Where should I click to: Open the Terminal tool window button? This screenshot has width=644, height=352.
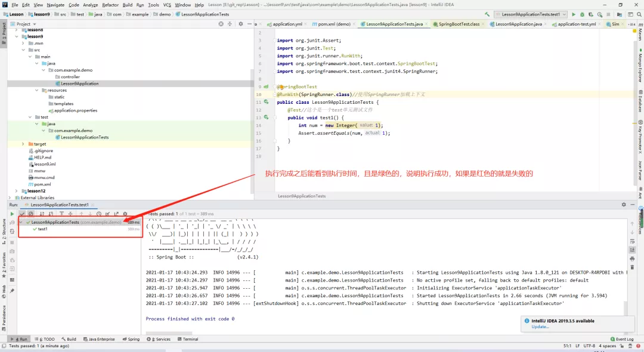pos(188,339)
